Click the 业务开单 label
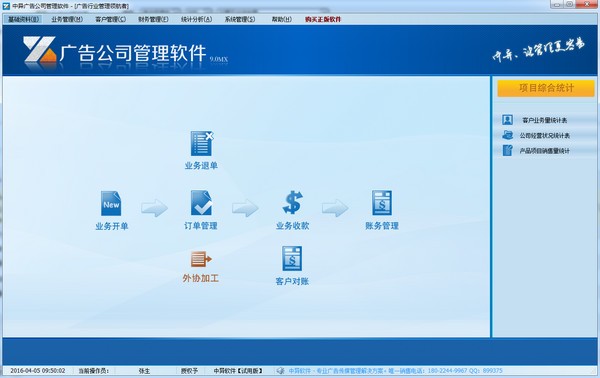This screenshot has width=600, height=378. (112, 226)
